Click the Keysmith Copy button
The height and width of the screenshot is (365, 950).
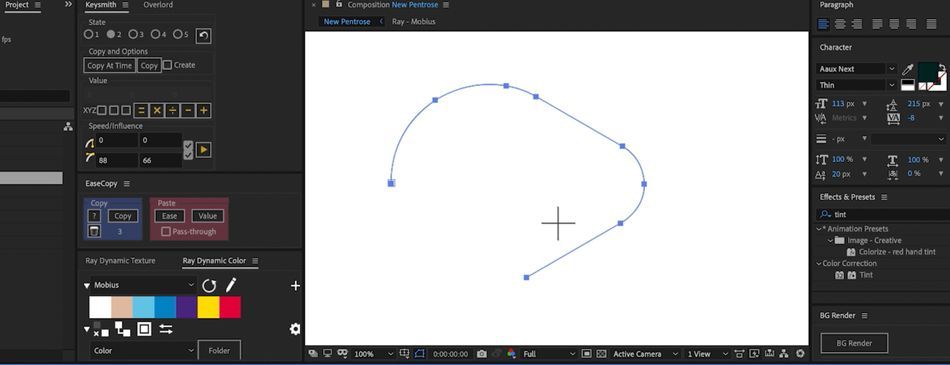[149, 65]
